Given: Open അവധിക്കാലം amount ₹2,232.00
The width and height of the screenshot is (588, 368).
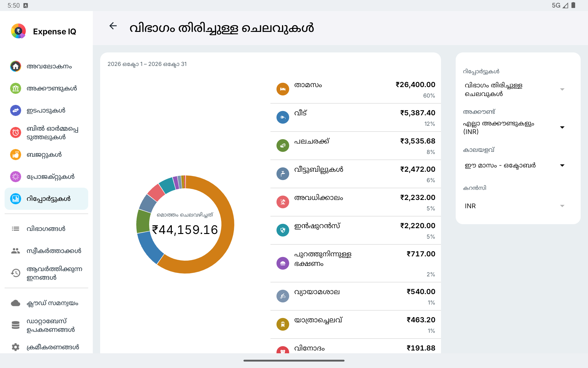Looking at the screenshot, I should (418, 197).
